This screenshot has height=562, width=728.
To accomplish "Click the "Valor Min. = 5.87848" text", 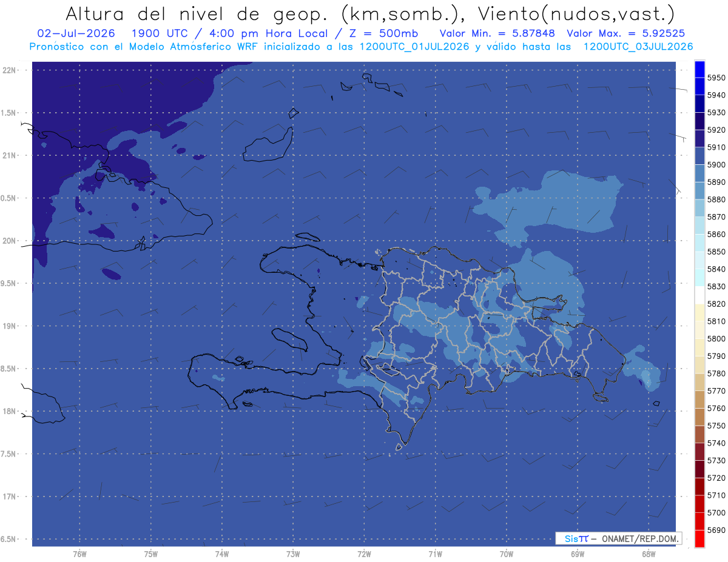I will click(497, 33).
